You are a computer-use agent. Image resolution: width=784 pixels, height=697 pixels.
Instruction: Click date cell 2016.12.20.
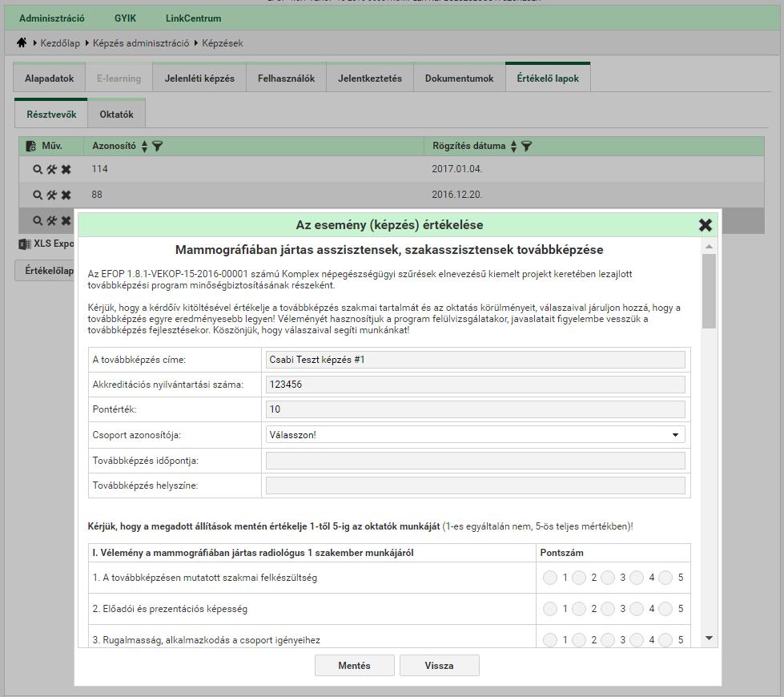pos(457,195)
